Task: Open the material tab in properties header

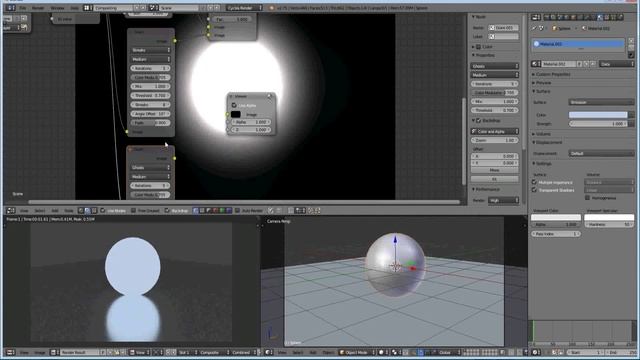Action: (600, 17)
